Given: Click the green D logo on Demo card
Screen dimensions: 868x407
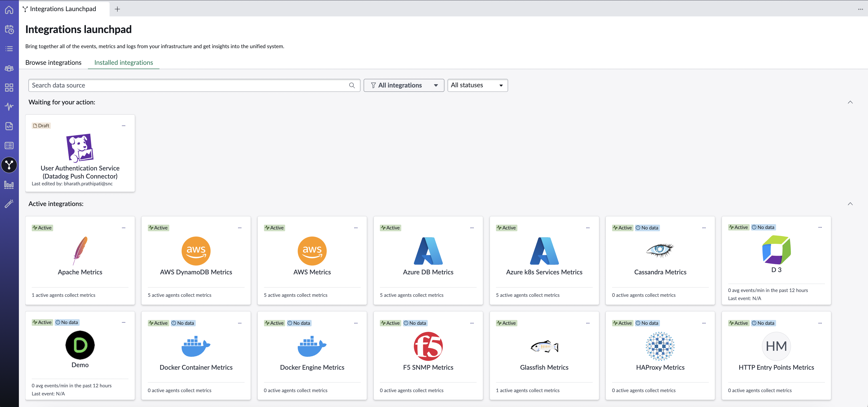Looking at the screenshot, I should pos(80,345).
